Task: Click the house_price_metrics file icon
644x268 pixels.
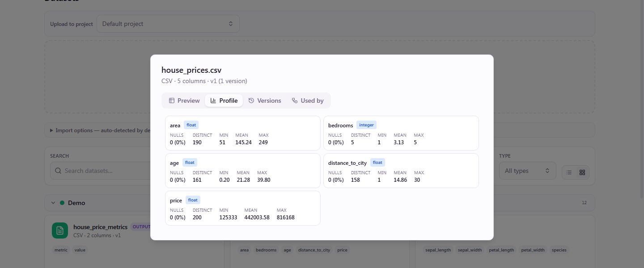Action: [x=60, y=230]
